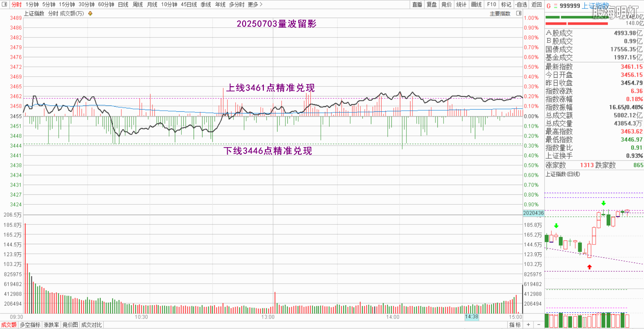The image size is (644, 329).
Task: Click the 分时 成交额(万) chart label
Action: click(66, 14)
